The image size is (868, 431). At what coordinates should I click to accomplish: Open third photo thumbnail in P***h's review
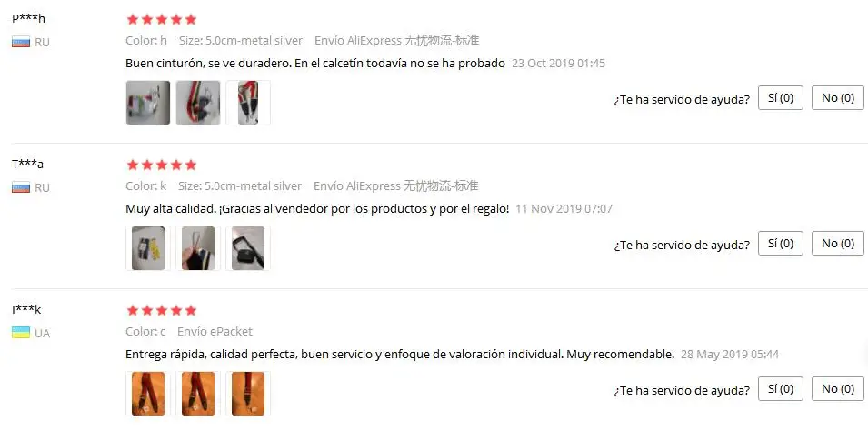(x=248, y=103)
